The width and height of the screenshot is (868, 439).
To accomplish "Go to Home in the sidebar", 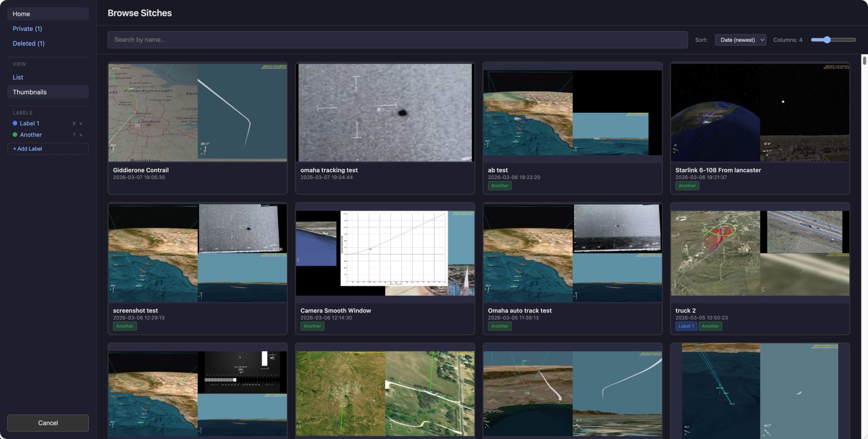I will (22, 14).
